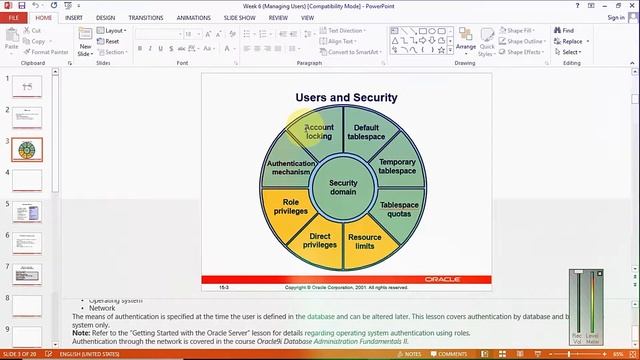Toggle the Comments pane in status bar

(x=449, y=354)
